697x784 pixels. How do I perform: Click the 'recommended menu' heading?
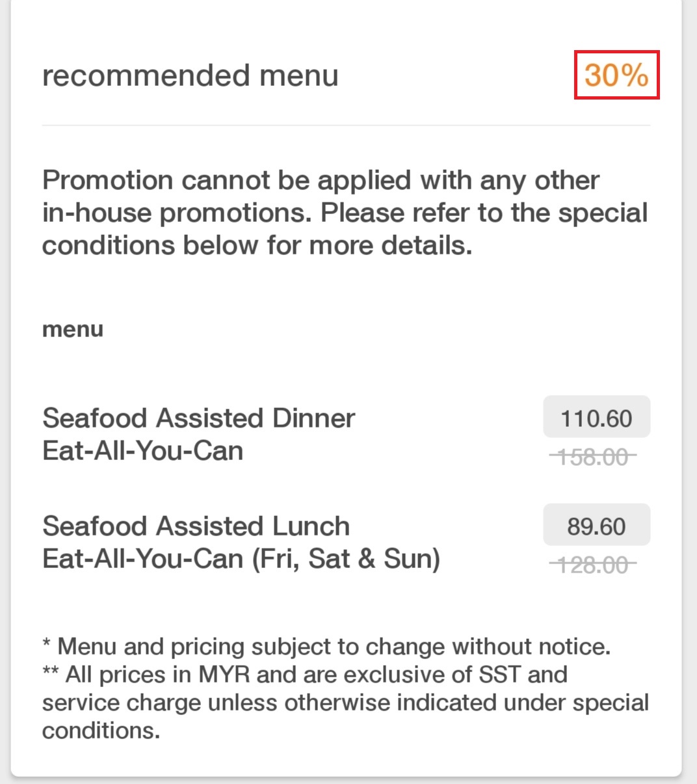tap(190, 75)
